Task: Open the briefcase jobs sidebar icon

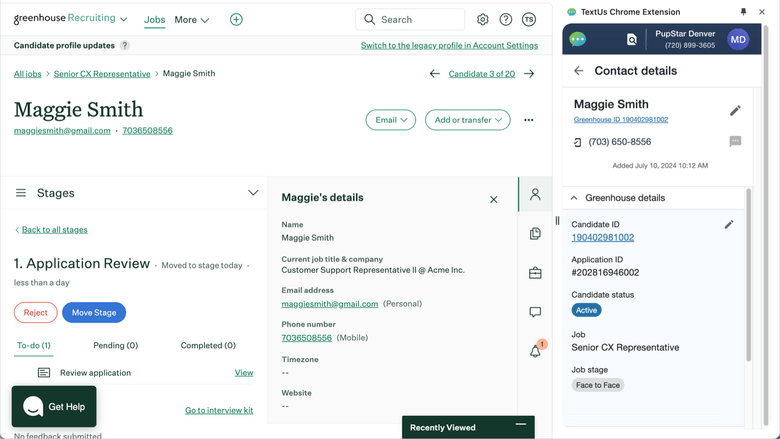Action: [535, 273]
